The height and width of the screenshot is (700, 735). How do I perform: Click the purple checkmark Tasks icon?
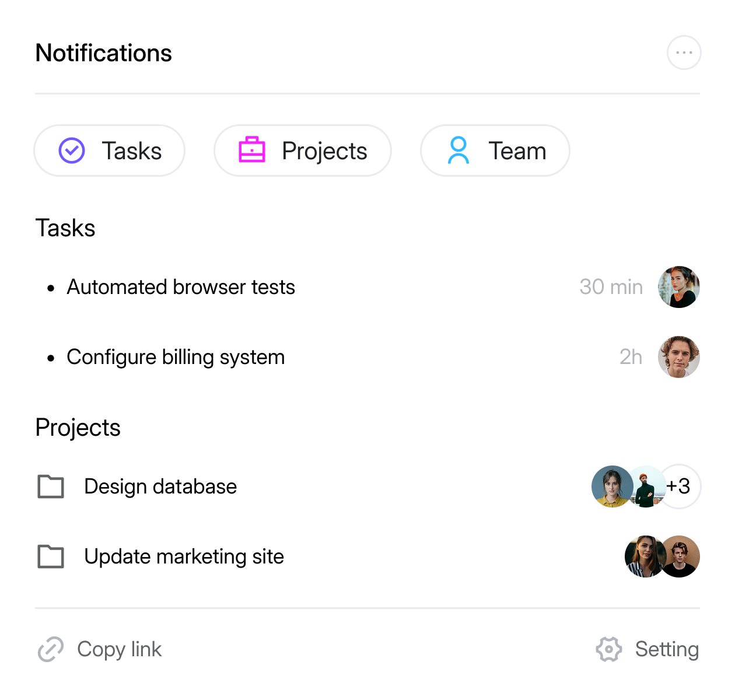(x=72, y=150)
